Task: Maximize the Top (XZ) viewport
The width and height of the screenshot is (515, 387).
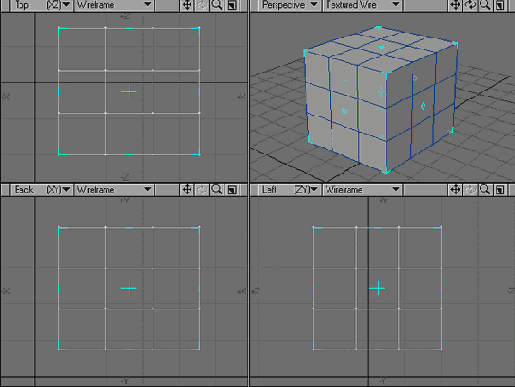Action: pos(232,5)
